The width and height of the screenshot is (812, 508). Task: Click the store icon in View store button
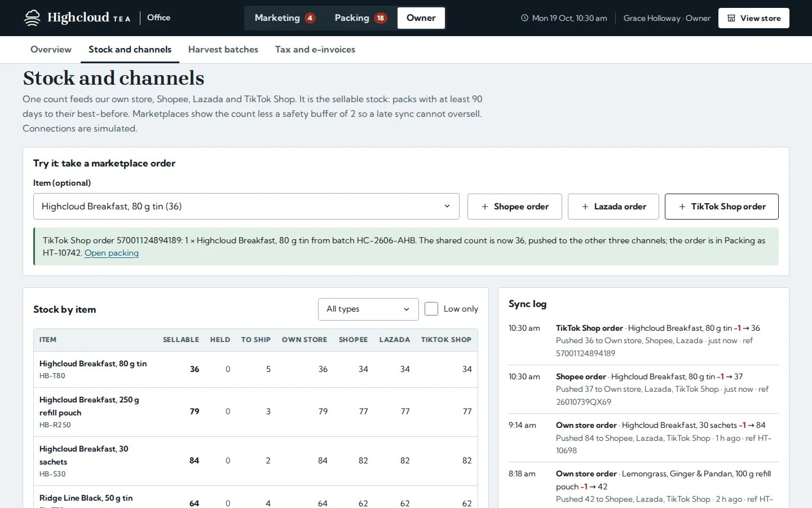[731, 18]
